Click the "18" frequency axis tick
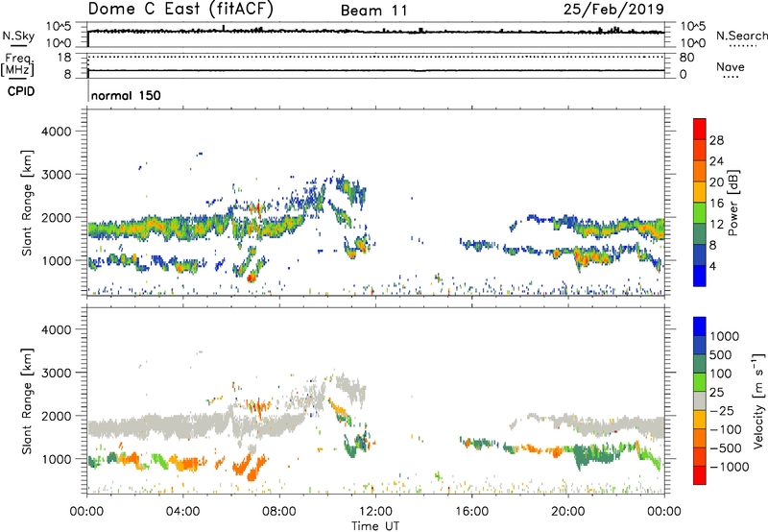 pos(64,58)
